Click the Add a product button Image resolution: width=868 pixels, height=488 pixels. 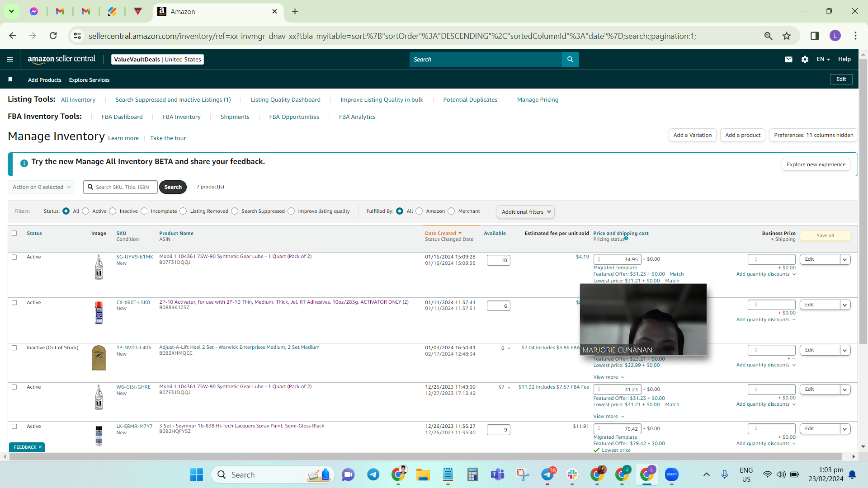coord(743,135)
